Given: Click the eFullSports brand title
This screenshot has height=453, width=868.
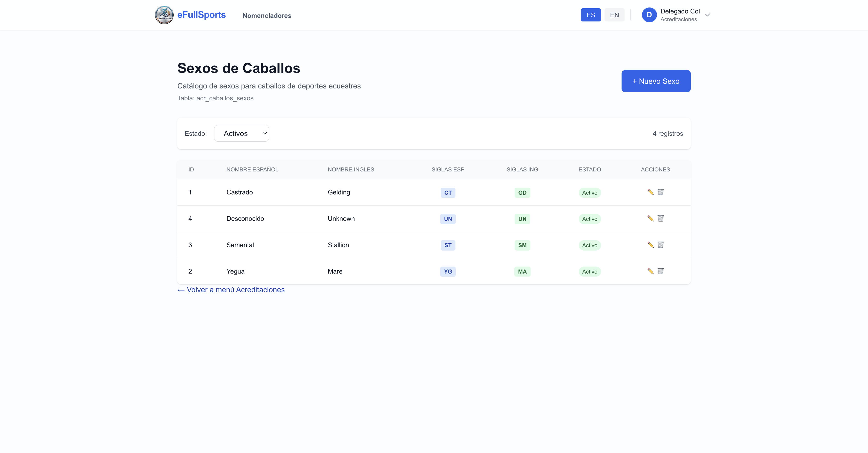Looking at the screenshot, I should point(201,15).
